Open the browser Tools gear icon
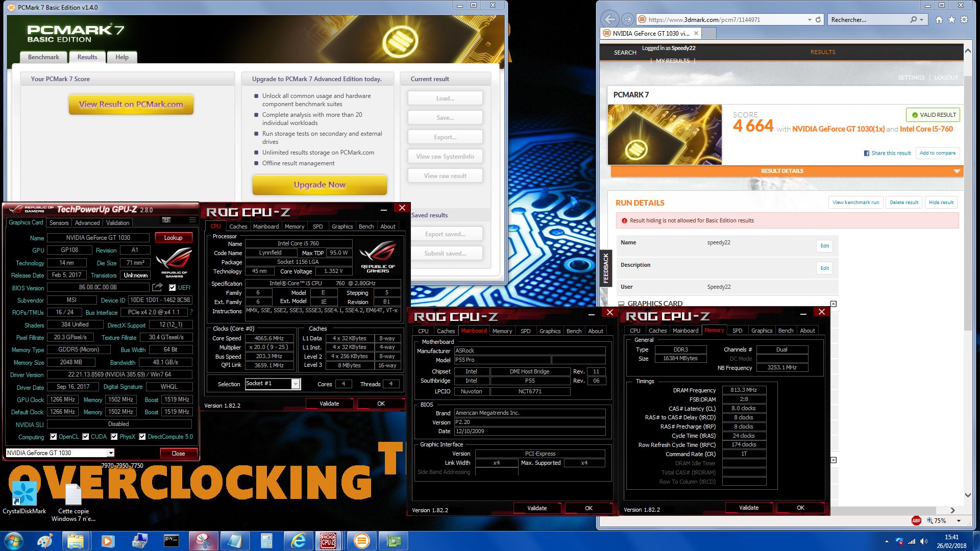The width and height of the screenshot is (980, 551). point(964,19)
